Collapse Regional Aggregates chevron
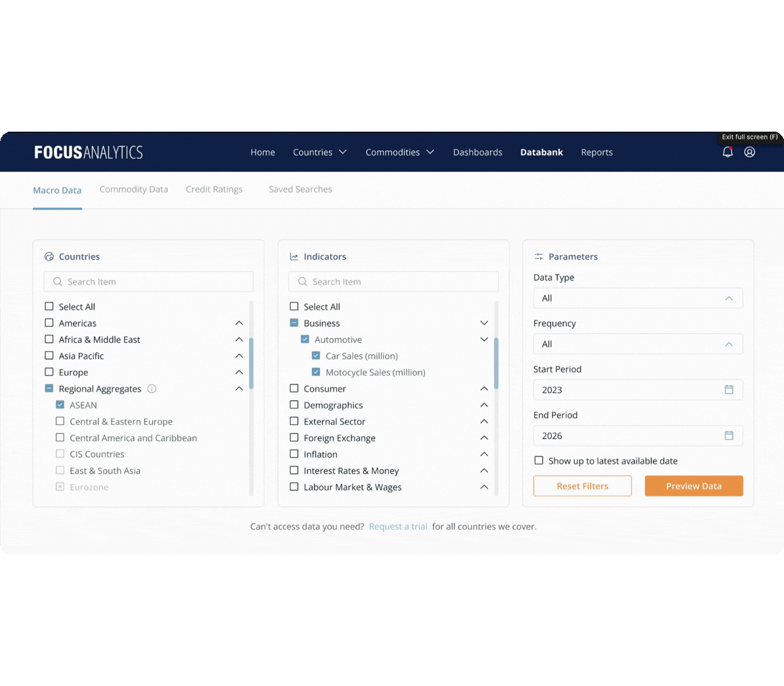Viewport: 784px width, 686px height. pos(239,388)
